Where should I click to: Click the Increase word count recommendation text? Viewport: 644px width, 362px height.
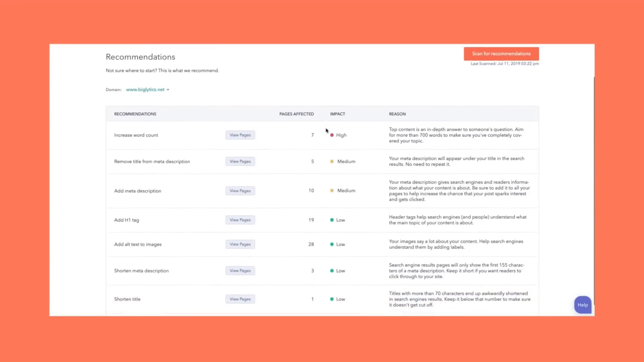136,135
